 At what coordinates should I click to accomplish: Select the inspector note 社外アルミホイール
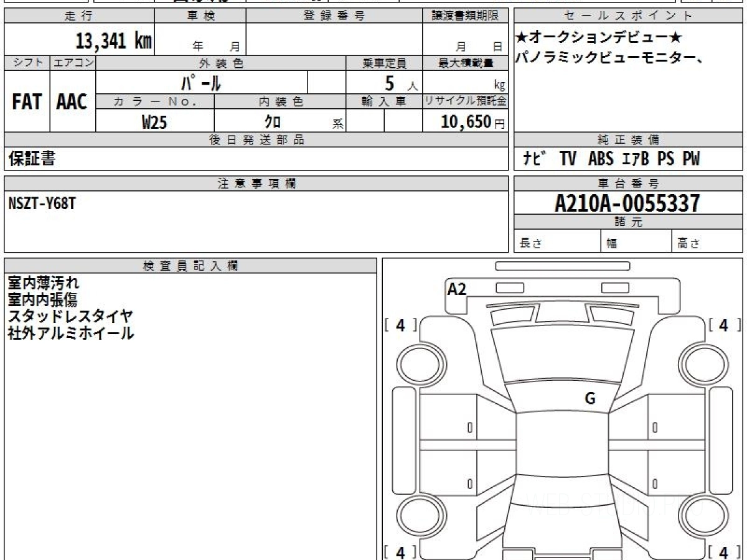71,333
